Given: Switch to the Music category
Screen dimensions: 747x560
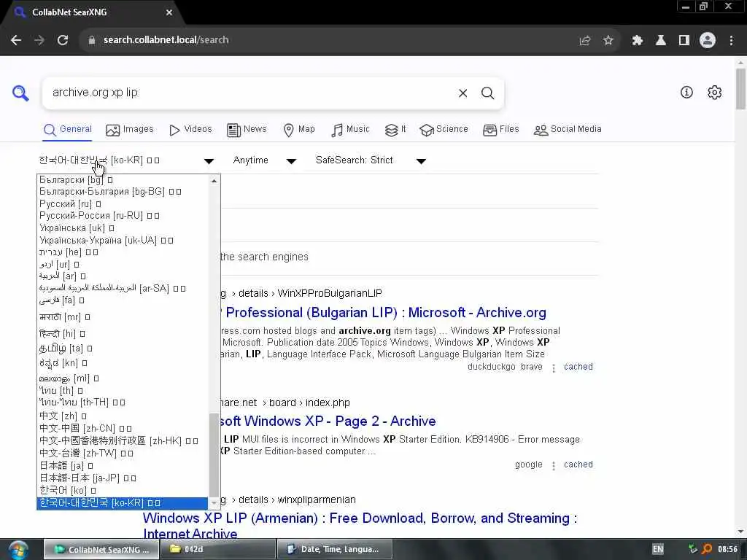Looking at the screenshot, I should 350,130.
